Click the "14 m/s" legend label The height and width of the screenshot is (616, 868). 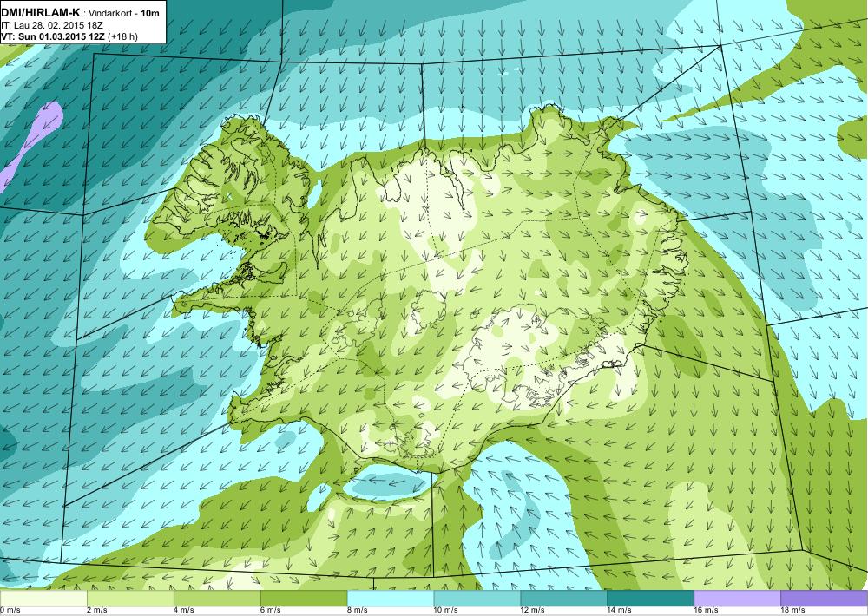click(x=620, y=611)
